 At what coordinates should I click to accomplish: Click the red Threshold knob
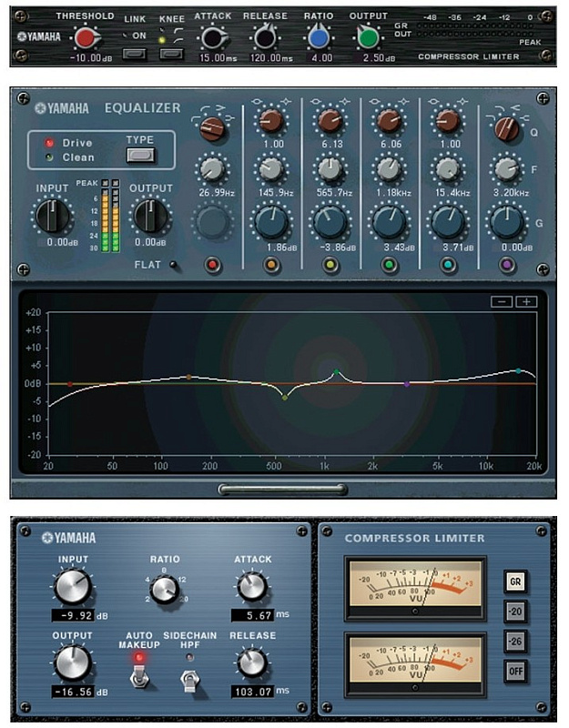(x=85, y=38)
